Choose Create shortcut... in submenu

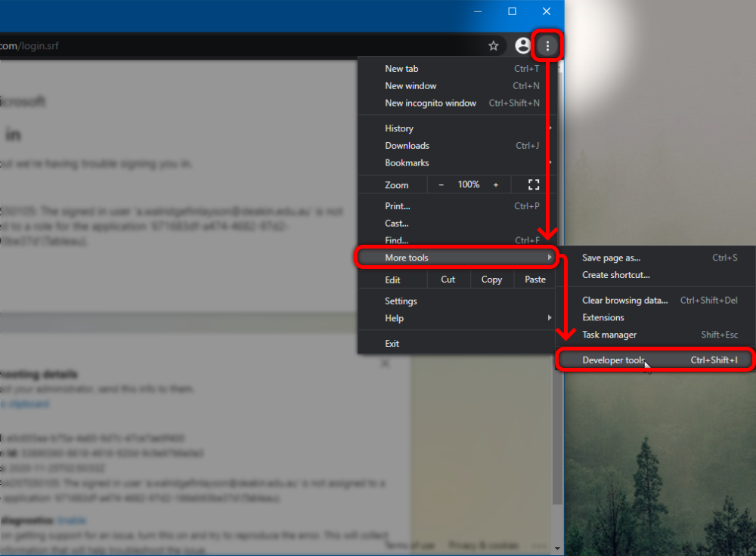point(656,275)
